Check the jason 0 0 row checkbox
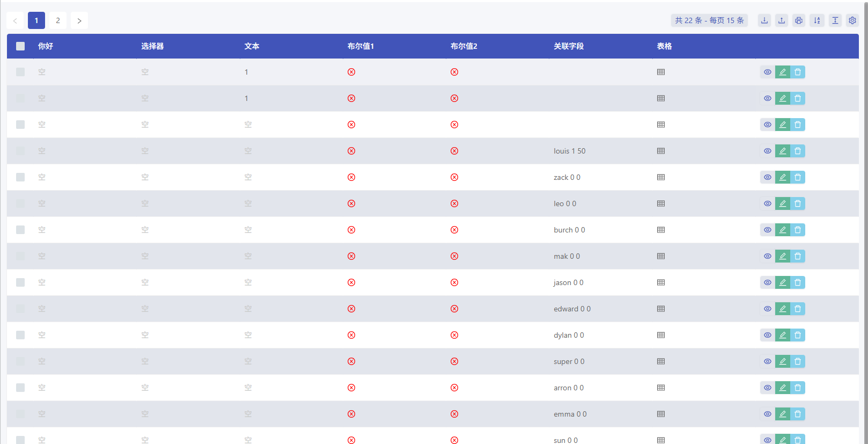 (x=20, y=282)
